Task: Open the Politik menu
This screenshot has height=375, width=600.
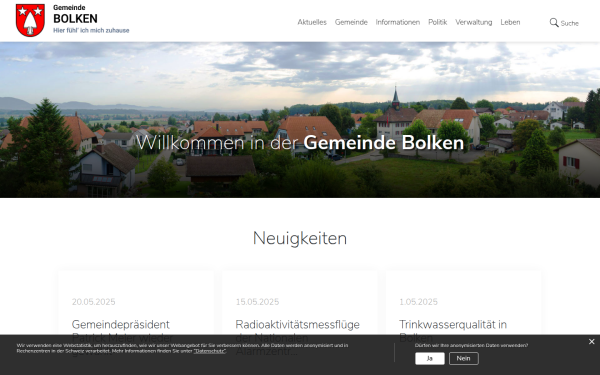Action: click(437, 22)
